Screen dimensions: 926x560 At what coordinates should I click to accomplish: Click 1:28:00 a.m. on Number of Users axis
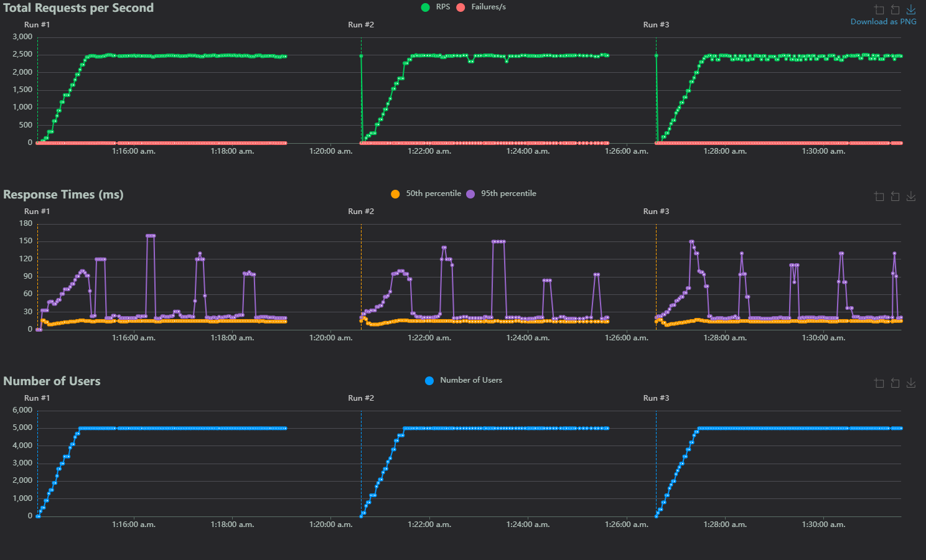[725, 525]
